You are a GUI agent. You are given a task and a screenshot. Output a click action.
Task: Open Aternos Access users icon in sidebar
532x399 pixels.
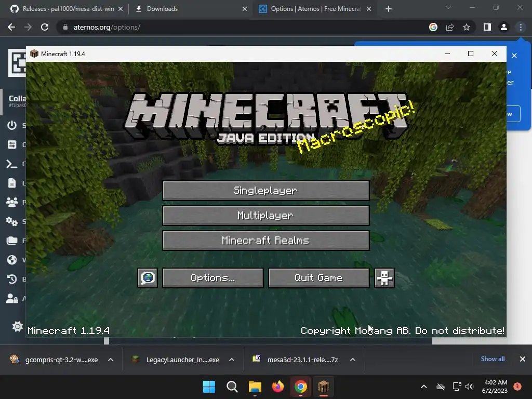[x=12, y=298]
